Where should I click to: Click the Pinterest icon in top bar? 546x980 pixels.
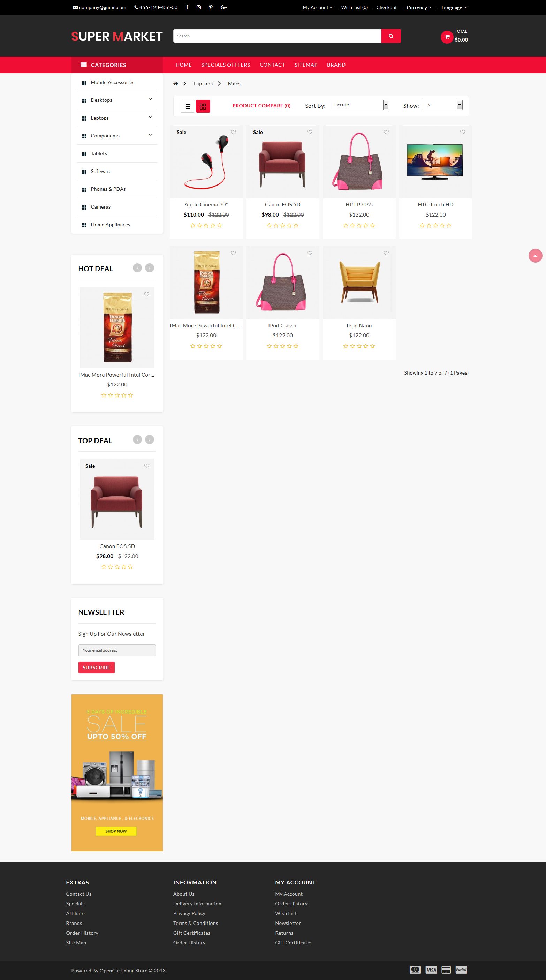(211, 7)
